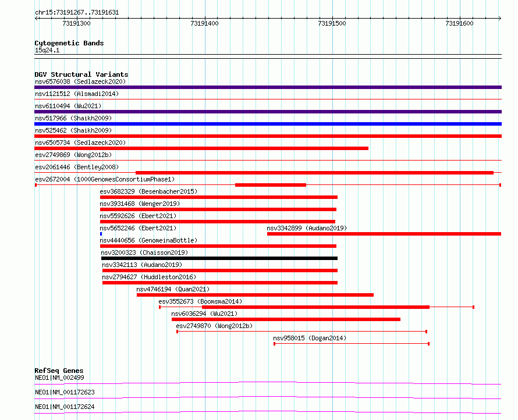This screenshot has height=420, width=518.
Task: Click the 15q24.1 band label
Action: pyautogui.click(x=47, y=50)
